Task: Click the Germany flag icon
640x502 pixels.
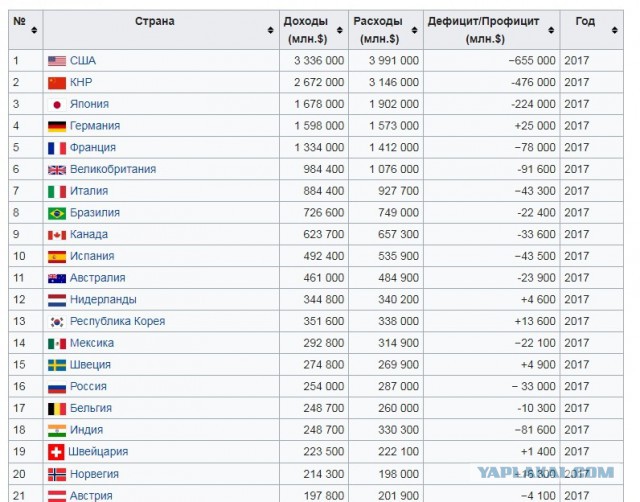Action: [x=57, y=126]
